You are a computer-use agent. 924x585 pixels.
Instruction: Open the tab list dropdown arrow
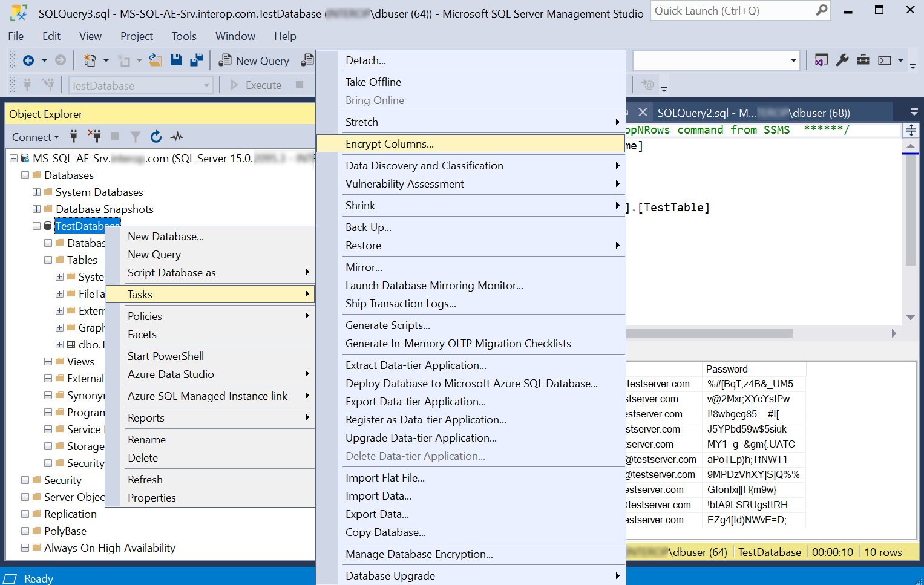tap(914, 112)
